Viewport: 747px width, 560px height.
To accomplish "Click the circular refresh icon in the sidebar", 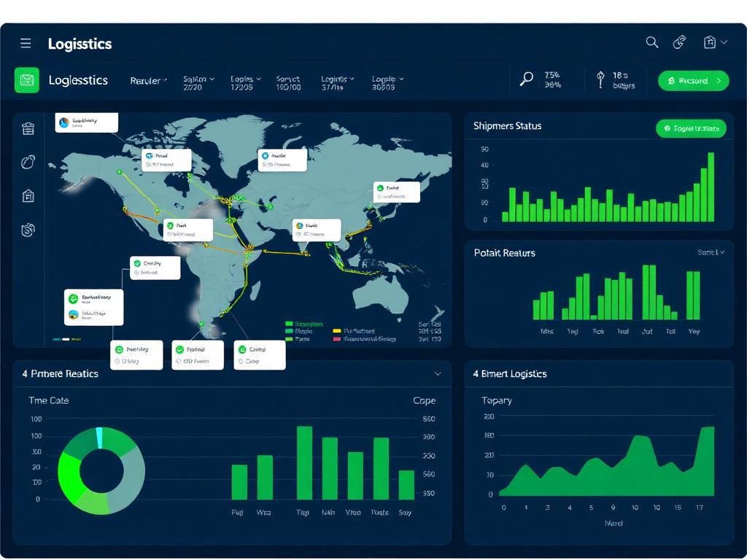I will pos(28,230).
